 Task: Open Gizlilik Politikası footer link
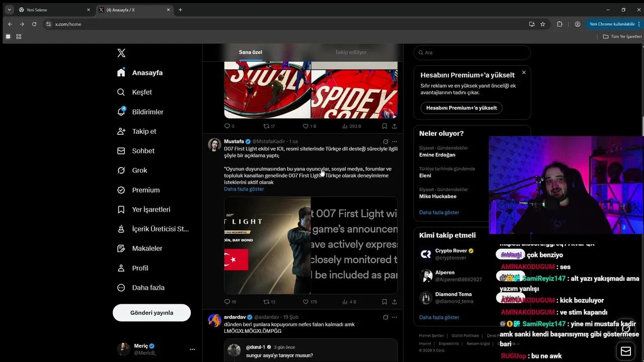point(465,335)
